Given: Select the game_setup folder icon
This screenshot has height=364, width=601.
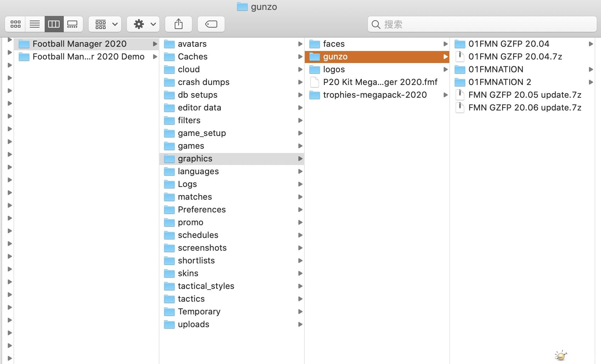Looking at the screenshot, I should [169, 133].
